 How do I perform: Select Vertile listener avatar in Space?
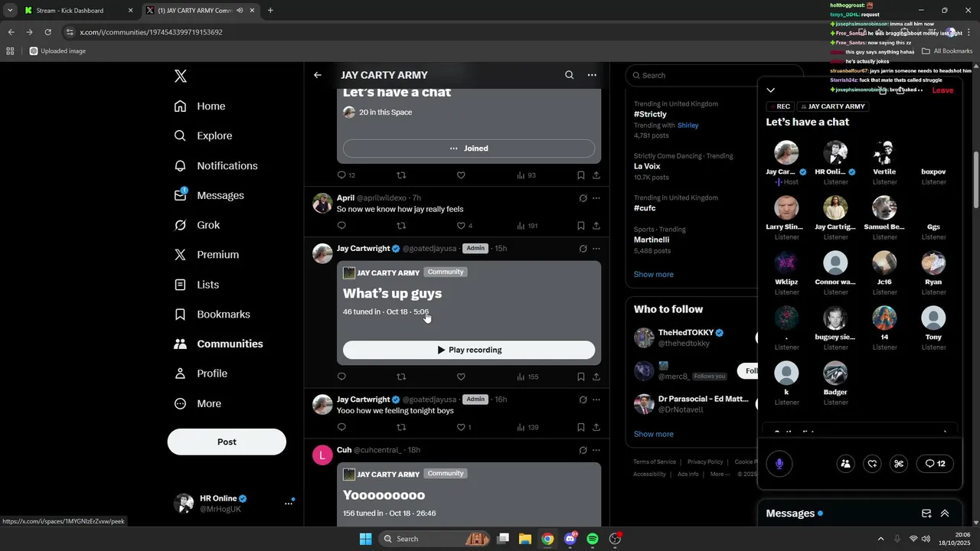click(x=884, y=153)
